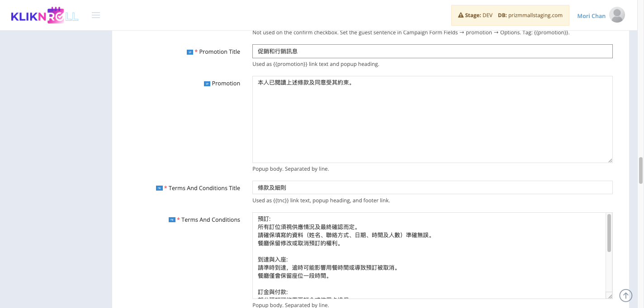Image resolution: width=644 pixels, height=308 pixels.
Task: Focus the Terms And Conditions Title input
Action: click(432, 187)
